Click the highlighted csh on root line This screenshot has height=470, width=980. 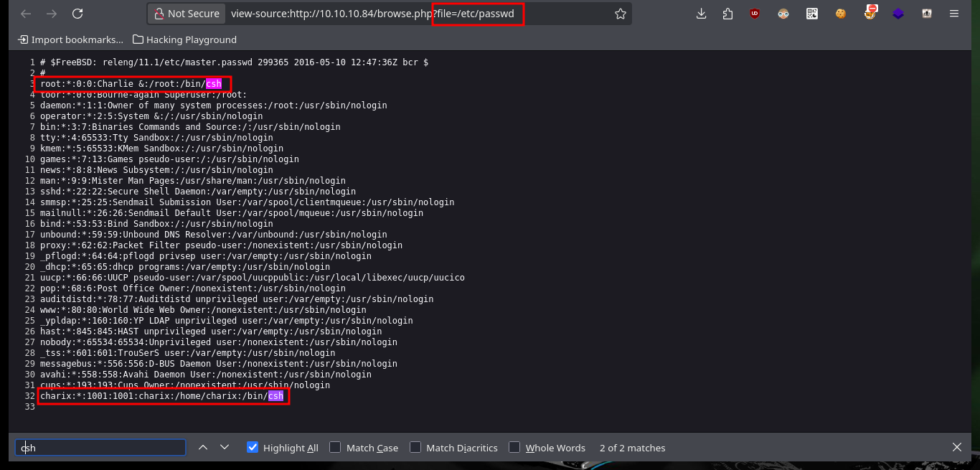(x=214, y=84)
